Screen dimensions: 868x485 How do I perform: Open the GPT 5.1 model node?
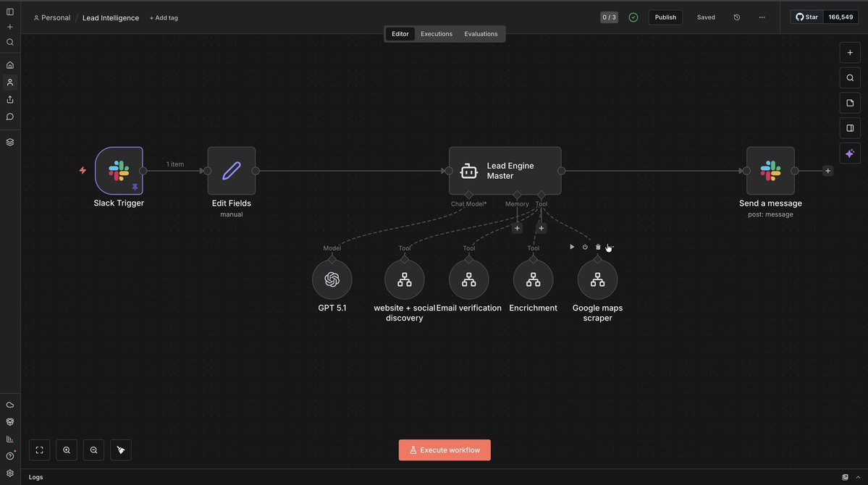pos(332,279)
